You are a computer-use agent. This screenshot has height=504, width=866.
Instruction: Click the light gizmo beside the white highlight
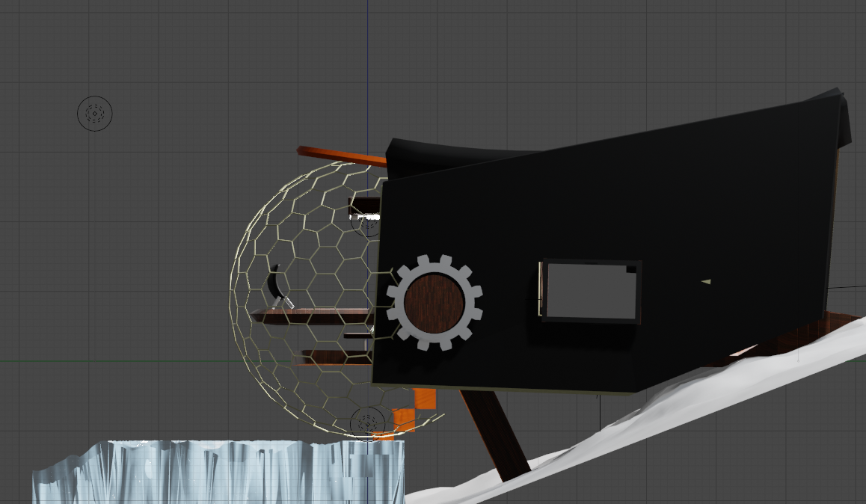pyautogui.click(x=368, y=222)
